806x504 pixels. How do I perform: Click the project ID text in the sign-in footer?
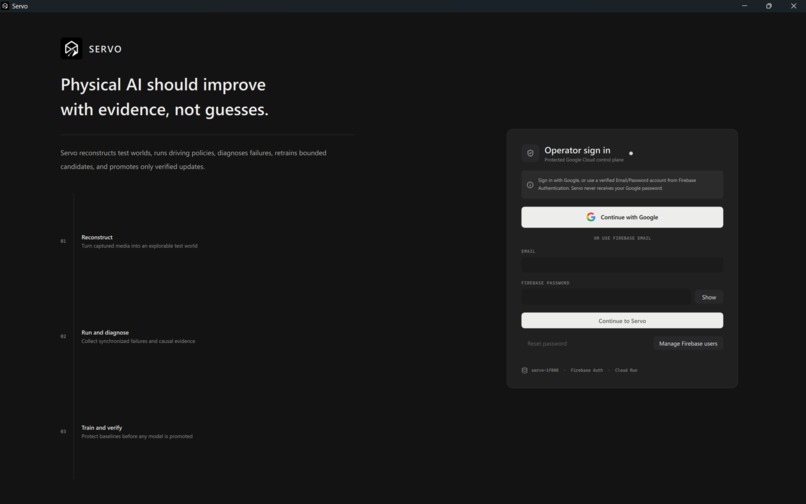(545, 370)
